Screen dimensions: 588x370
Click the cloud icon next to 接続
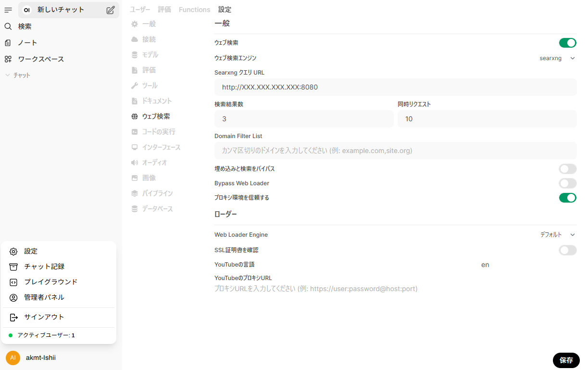point(135,39)
